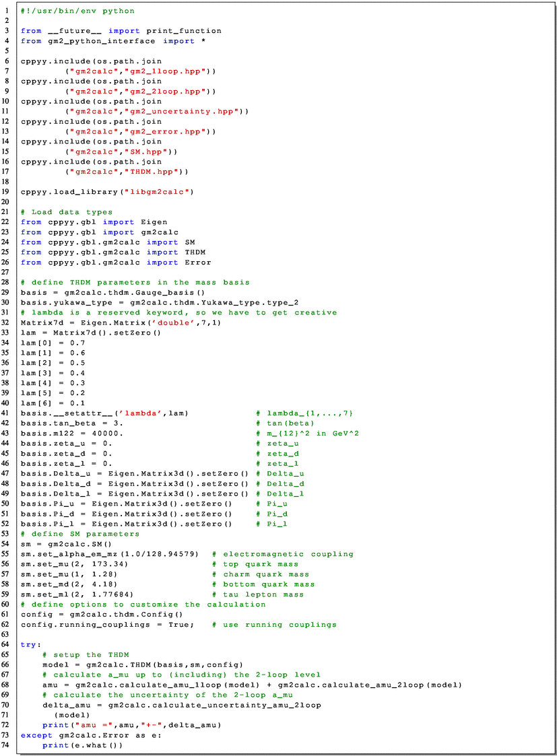
Task: Click the comment '# lambda_{1,...,7}'
Action: [x=305, y=413]
